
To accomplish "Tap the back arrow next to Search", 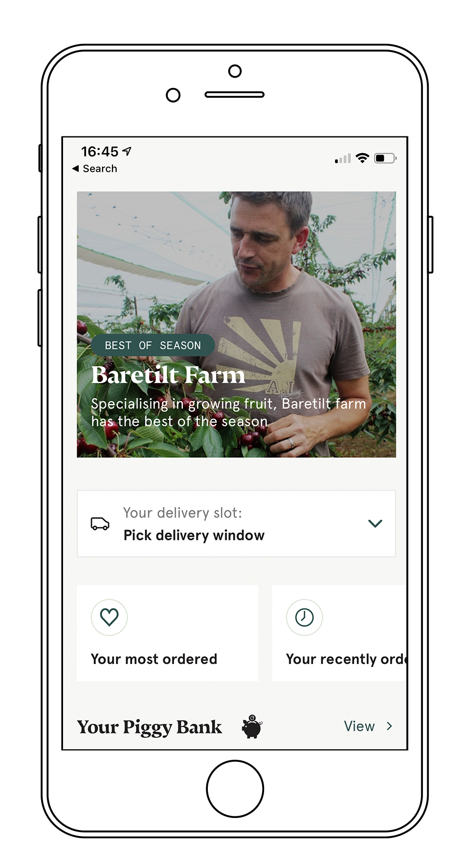I will point(76,169).
